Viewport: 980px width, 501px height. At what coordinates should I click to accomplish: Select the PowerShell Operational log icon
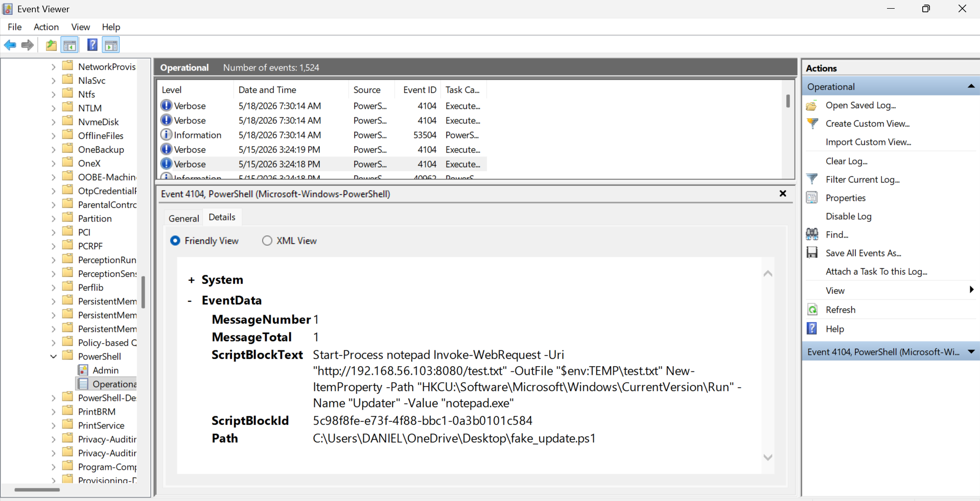click(83, 384)
